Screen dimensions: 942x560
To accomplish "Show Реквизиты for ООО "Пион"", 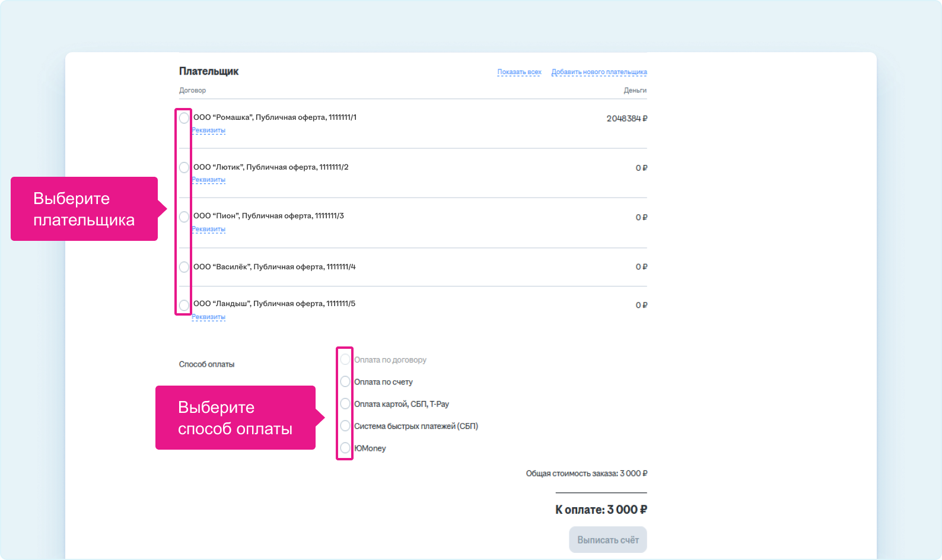I will tap(209, 229).
